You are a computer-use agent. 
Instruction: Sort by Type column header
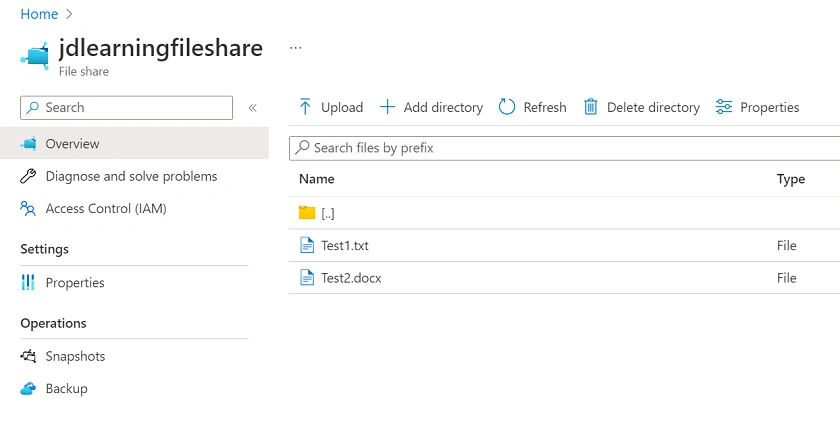pos(791,180)
